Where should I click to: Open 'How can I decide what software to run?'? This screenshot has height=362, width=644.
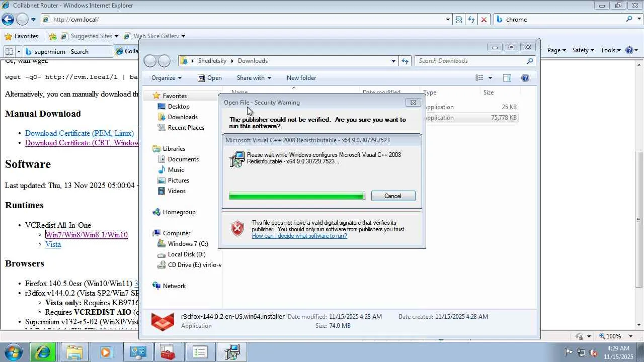tap(299, 236)
